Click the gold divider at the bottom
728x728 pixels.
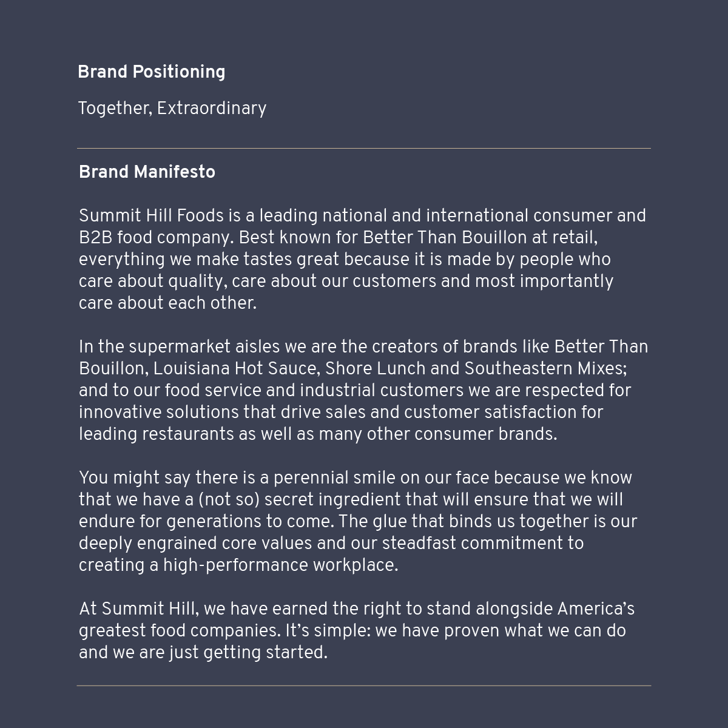click(x=364, y=686)
